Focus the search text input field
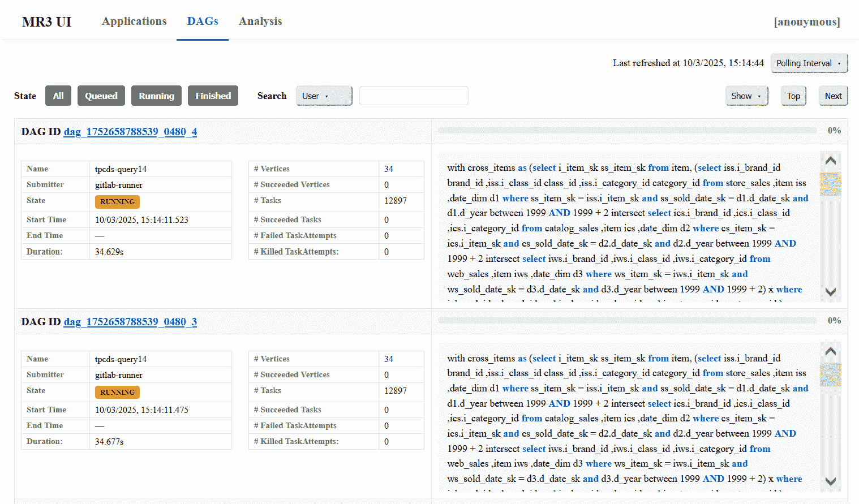Screen dimensions: 859x504 point(414,96)
